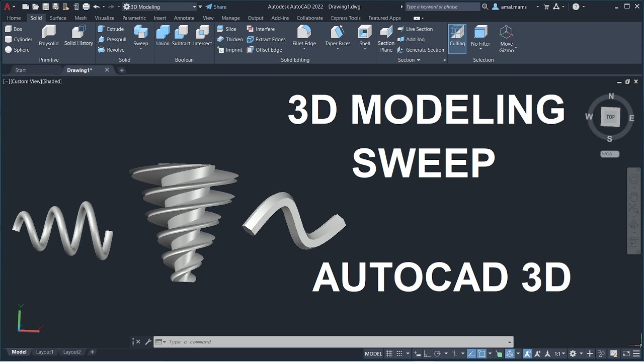644x362 pixels.
Task: Toggle polar tracking in status bar
Action: 438,353
